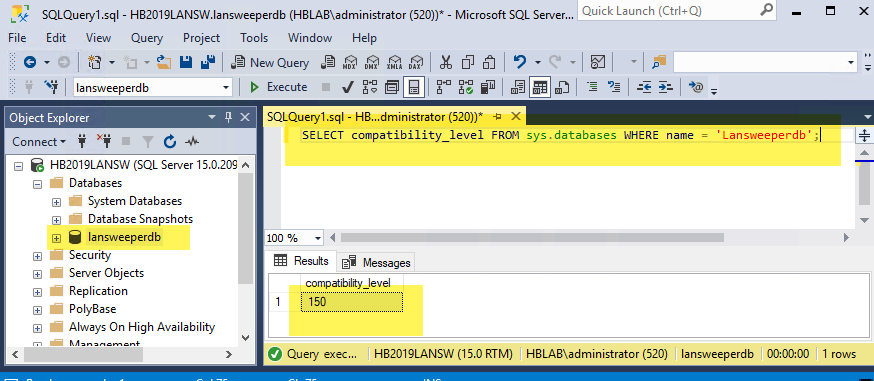874x381 pixels.
Task: Open the Project menu
Action: coord(202,38)
